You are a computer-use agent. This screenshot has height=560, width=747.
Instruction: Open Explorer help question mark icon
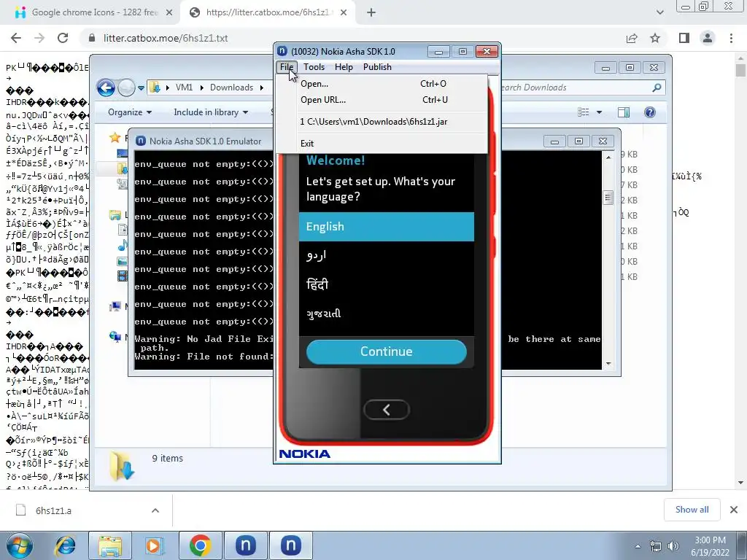click(x=650, y=112)
